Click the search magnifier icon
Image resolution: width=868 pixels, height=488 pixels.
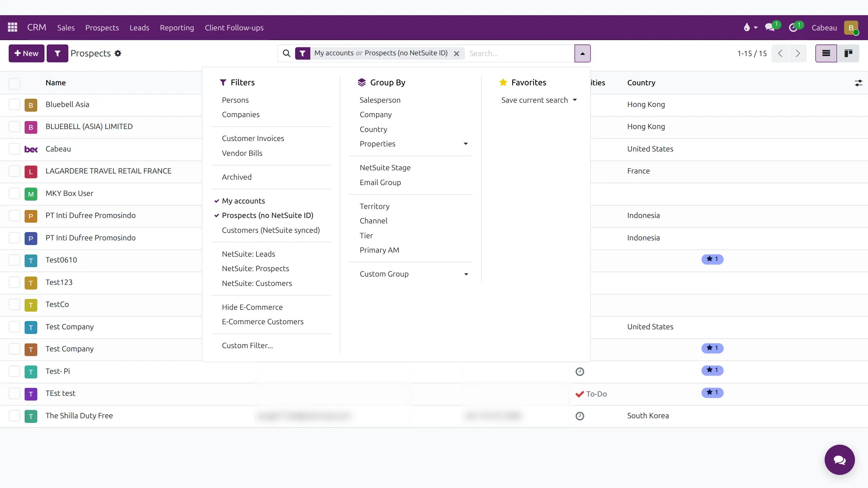[286, 53]
